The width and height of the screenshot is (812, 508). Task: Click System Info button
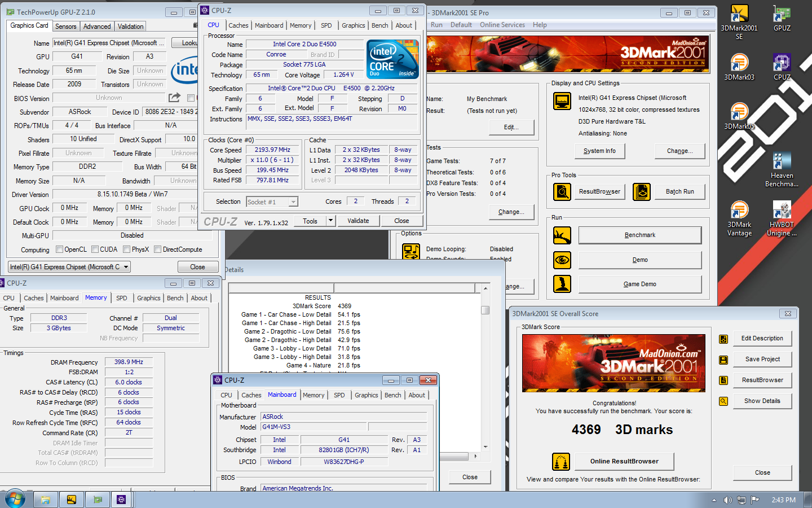point(599,151)
